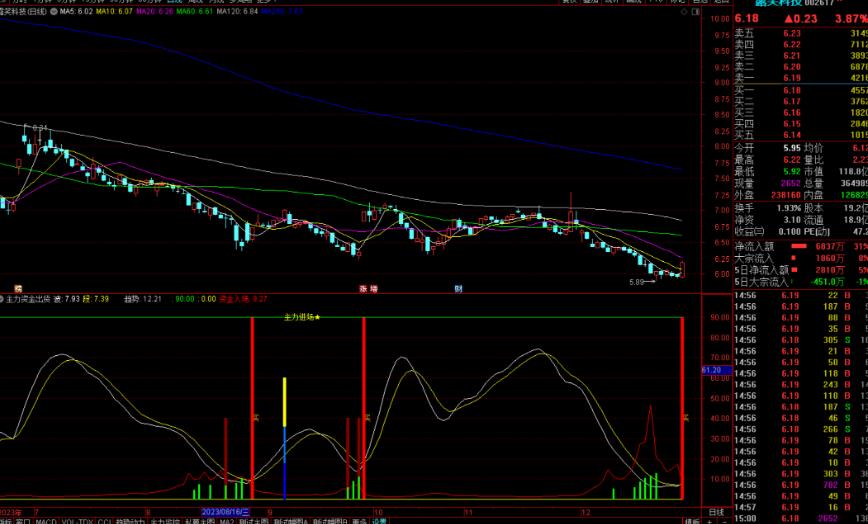The width and height of the screenshot is (868, 524).
Task: Open indicator settings icon beside MA5 label
Action: point(54,11)
